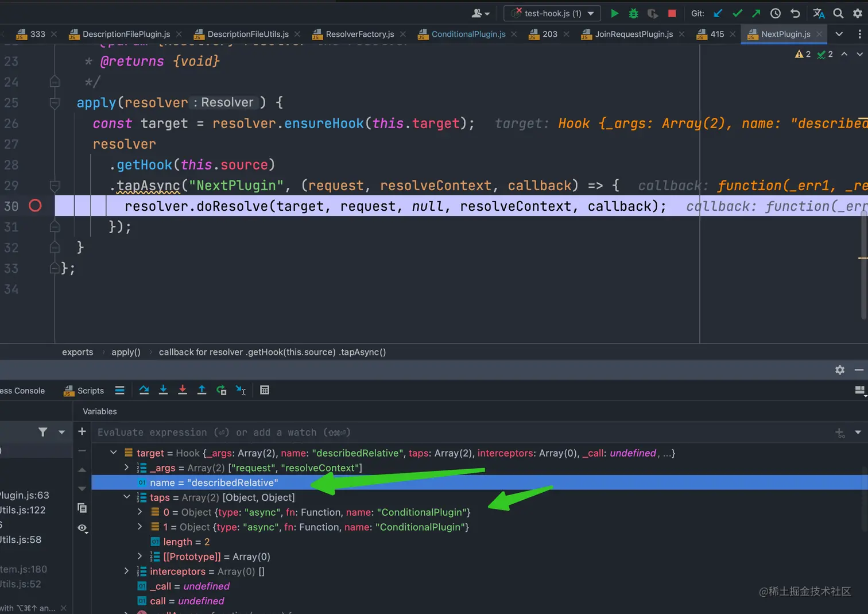Image resolution: width=868 pixels, height=614 pixels.
Task: Open Git history clock icon
Action: [776, 13]
